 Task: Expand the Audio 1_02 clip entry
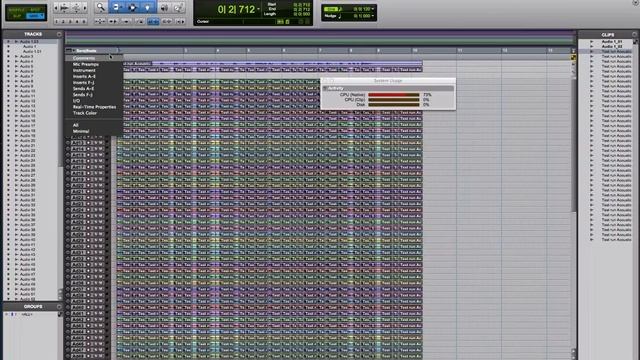(x=591, y=47)
